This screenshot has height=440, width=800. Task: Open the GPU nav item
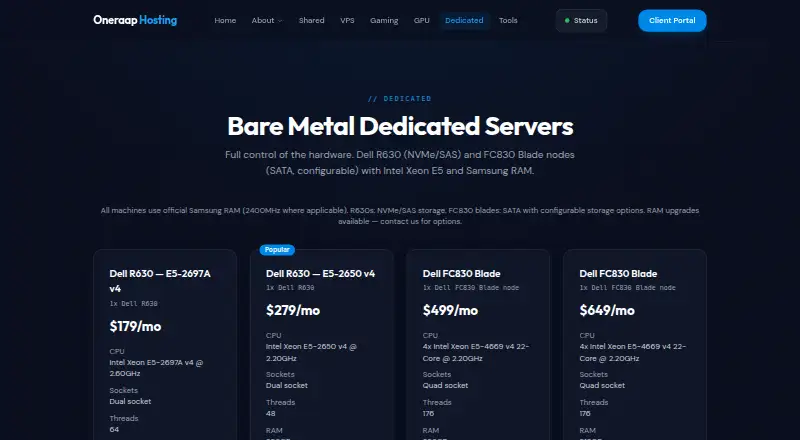[421, 20]
